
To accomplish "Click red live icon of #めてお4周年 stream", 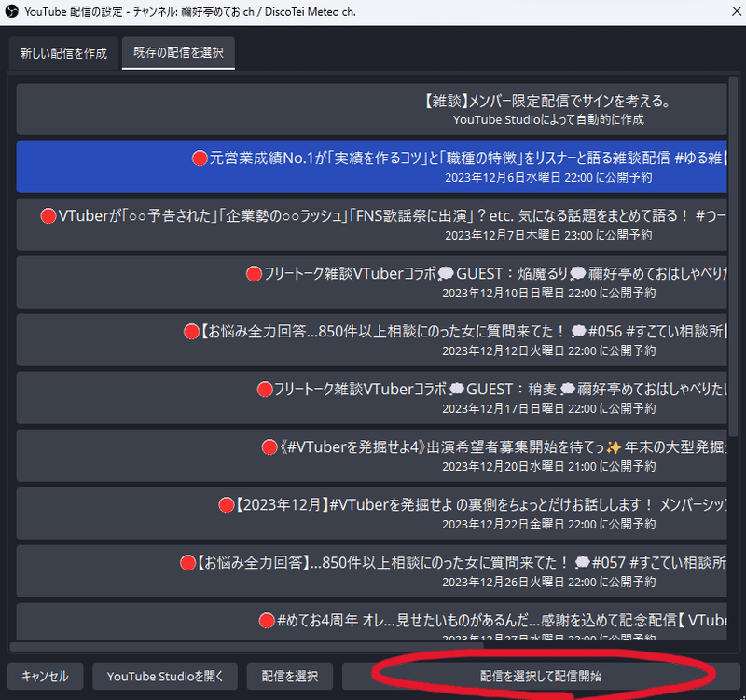I will [x=267, y=621].
